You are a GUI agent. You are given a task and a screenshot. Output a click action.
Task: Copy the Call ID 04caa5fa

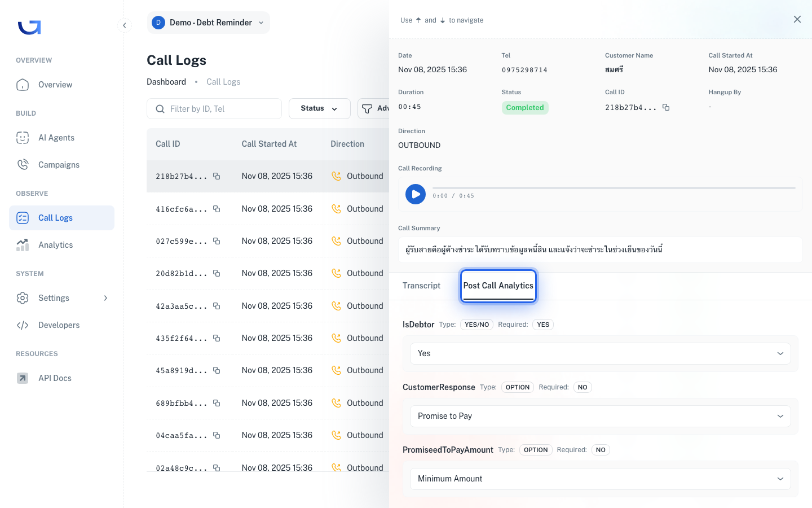click(217, 435)
